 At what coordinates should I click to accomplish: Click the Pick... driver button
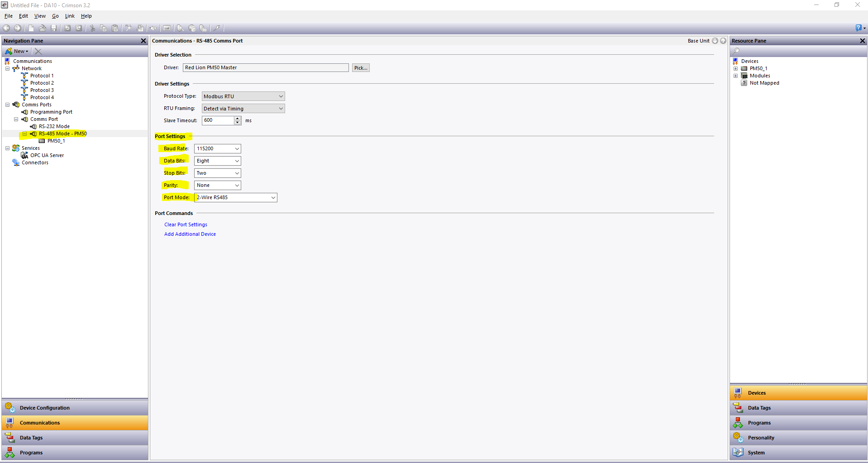pos(361,68)
